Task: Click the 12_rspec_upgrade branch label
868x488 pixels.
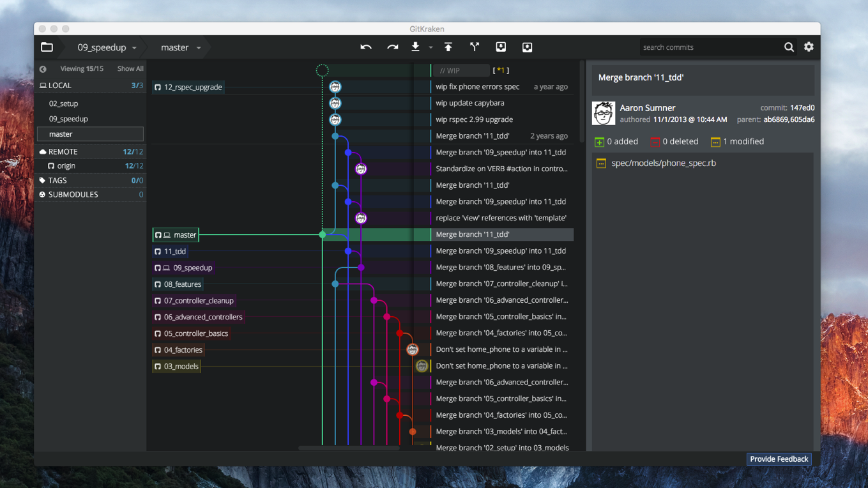Action: (188, 87)
